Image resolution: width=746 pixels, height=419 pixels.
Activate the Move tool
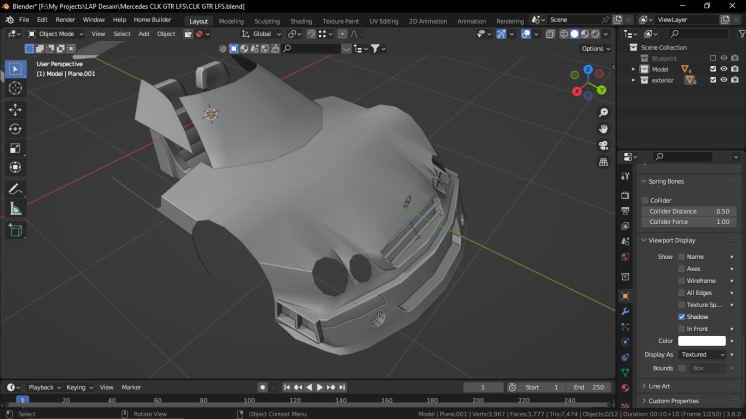pyautogui.click(x=15, y=110)
